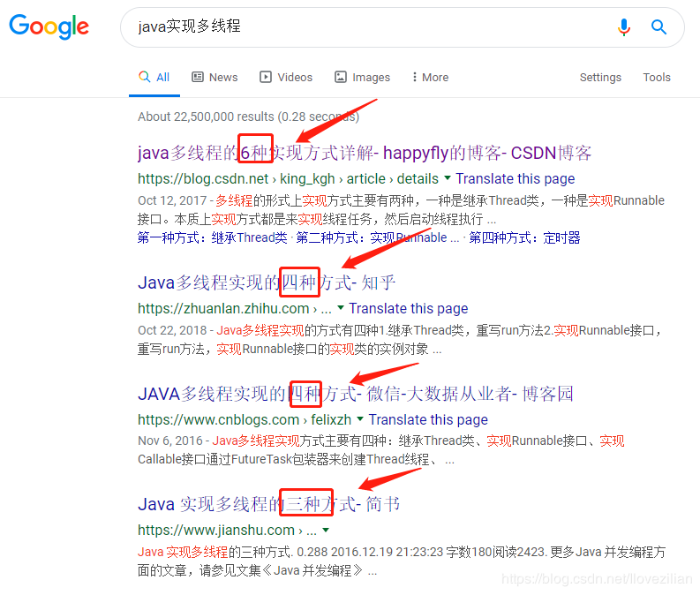Start voice search with the microphone icon
This screenshot has height=595, width=700.
[x=624, y=27]
